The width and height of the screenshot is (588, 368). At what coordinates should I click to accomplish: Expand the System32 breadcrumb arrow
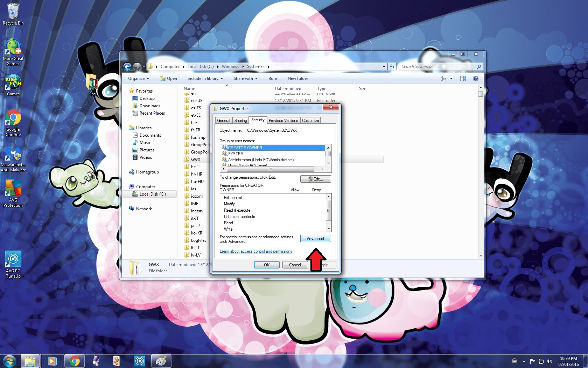268,67
